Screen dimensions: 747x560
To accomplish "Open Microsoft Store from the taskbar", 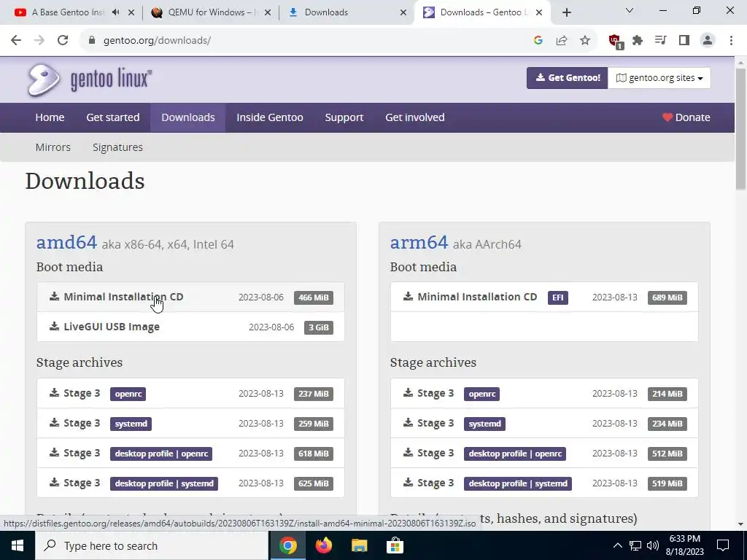I will (x=395, y=545).
